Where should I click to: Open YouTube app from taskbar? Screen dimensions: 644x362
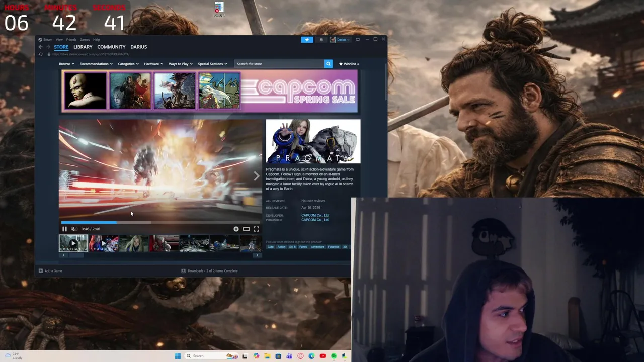click(x=323, y=356)
